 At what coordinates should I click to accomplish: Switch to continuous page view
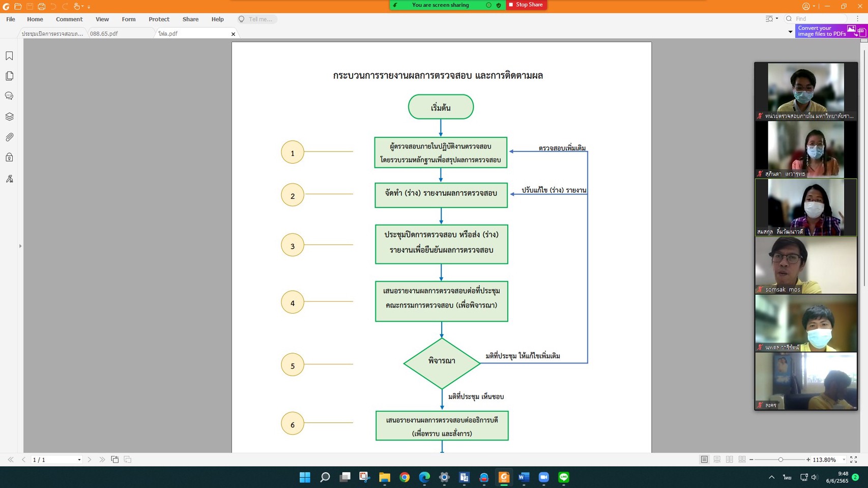(717, 460)
